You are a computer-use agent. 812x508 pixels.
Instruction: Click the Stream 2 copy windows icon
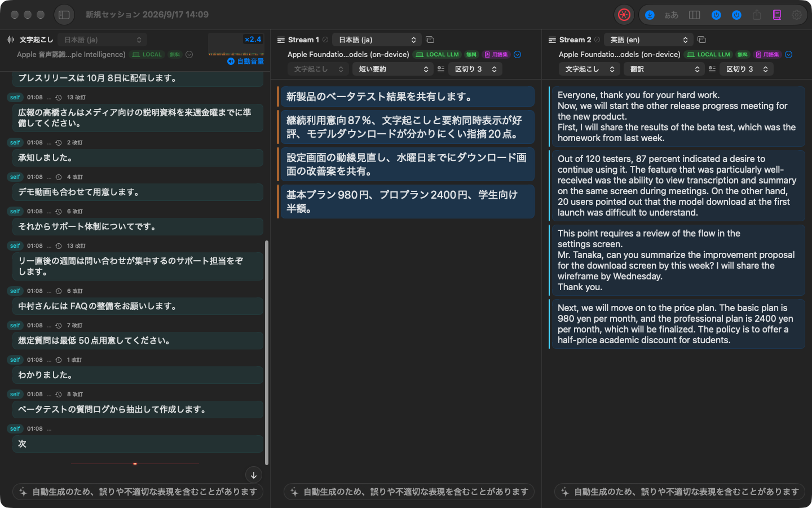pos(701,40)
